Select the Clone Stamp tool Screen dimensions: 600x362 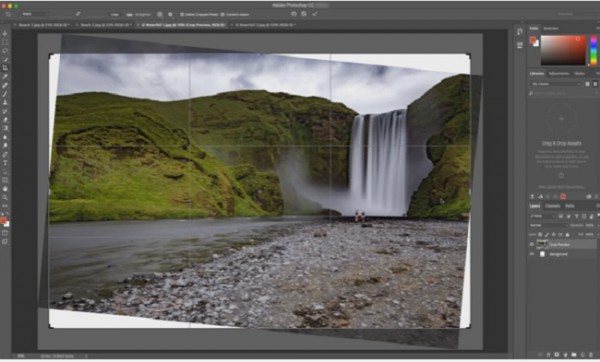[x=5, y=103]
